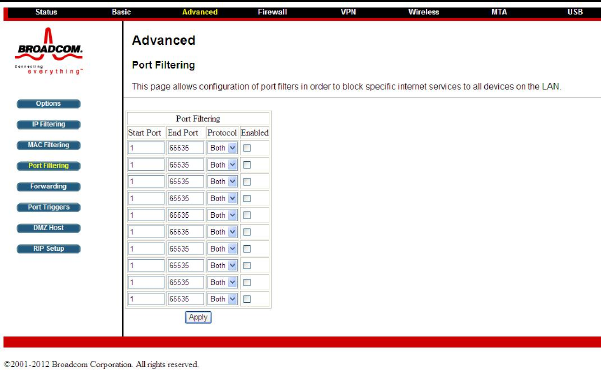The width and height of the screenshot is (601, 377).
Task: Toggle Enabled checkbox in seventh filter row
Action: (x=247, y=249)
